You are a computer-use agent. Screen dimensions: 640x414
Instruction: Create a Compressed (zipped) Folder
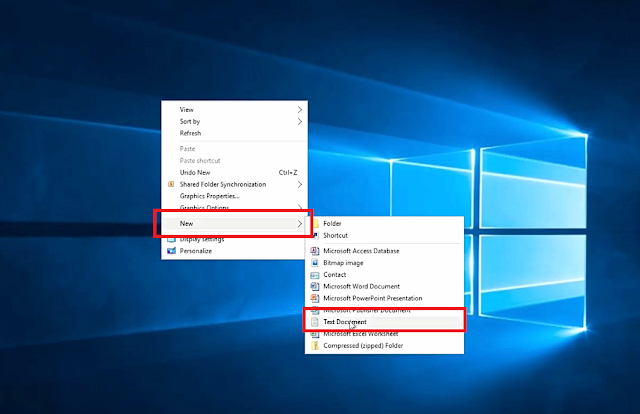click(384, 345)
